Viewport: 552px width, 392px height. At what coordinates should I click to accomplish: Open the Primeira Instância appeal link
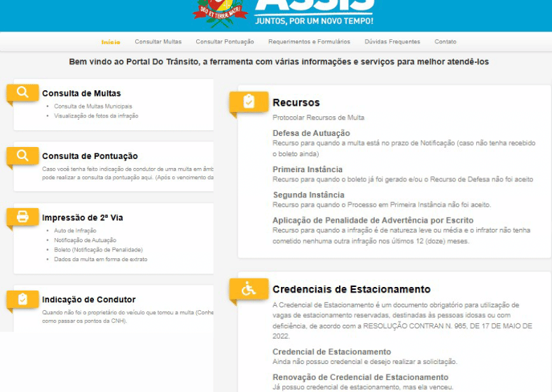308,169
